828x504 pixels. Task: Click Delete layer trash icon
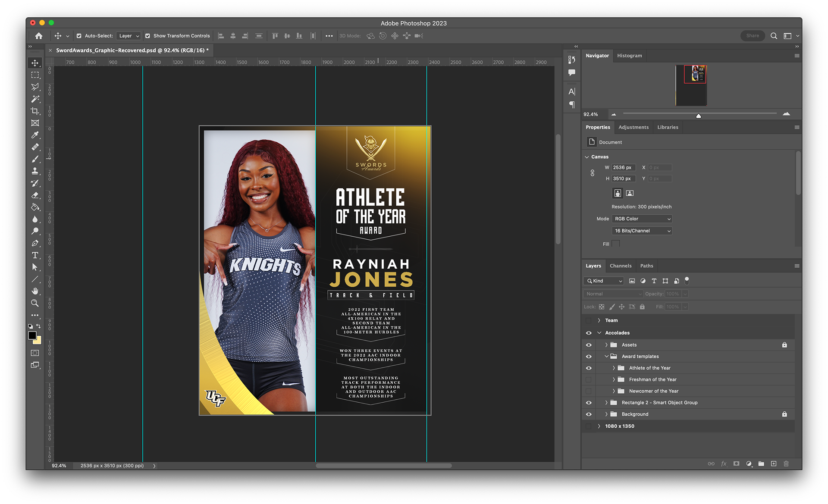786,463
